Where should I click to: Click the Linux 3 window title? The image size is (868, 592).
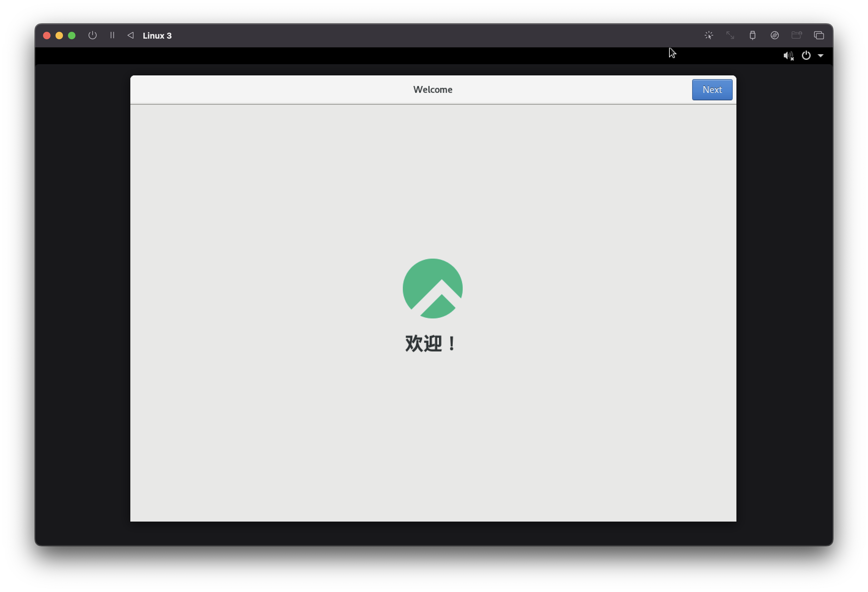pos(157,36)
